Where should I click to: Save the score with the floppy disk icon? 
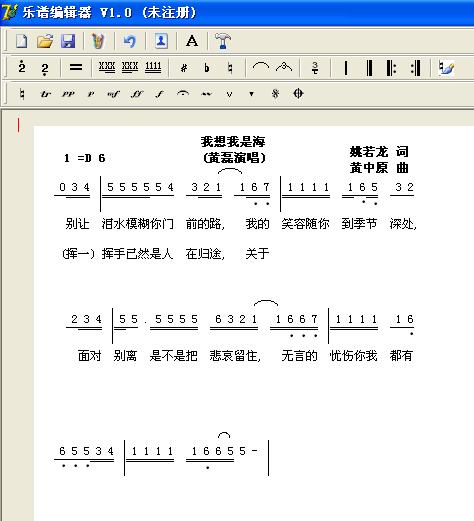(x=68, y=41)
